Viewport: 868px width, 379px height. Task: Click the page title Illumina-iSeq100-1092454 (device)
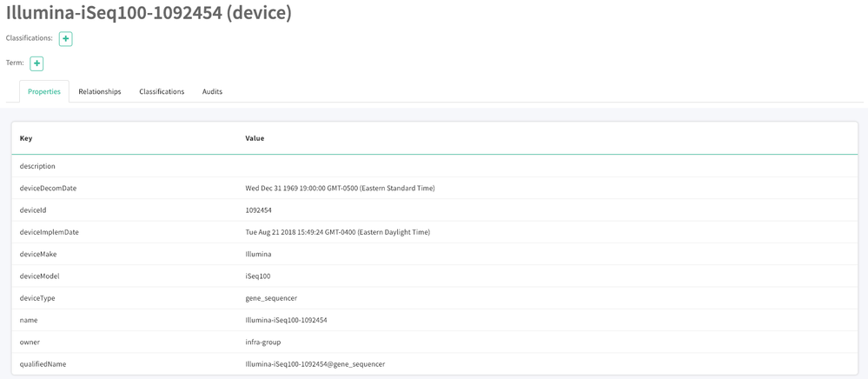[x=149, y=12]
